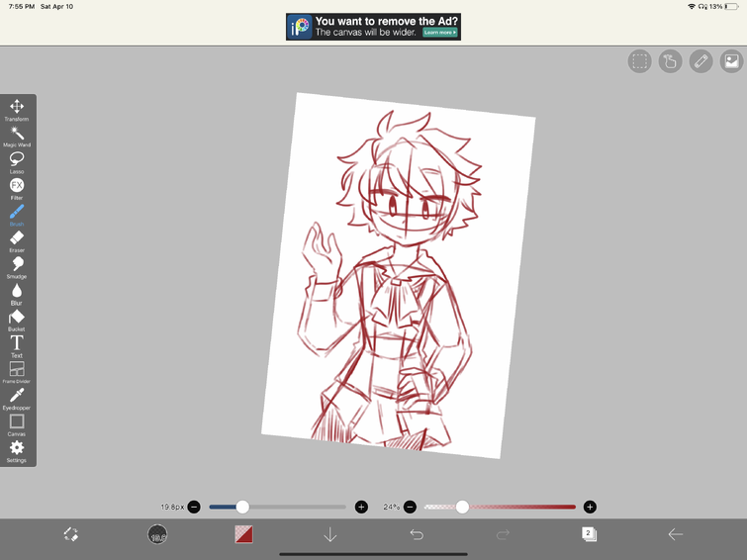
Task: Tap the 7:55 PM clock
Action: click(22, 7)
